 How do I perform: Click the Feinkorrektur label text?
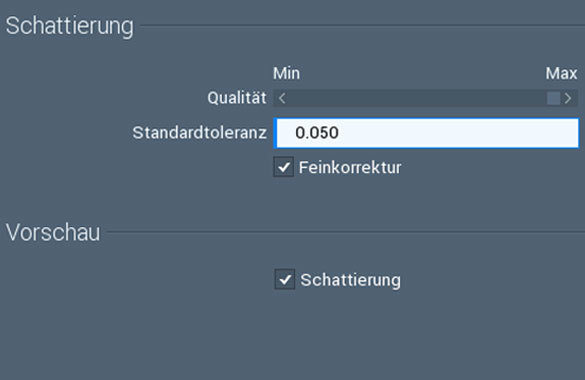pos(350,167)
